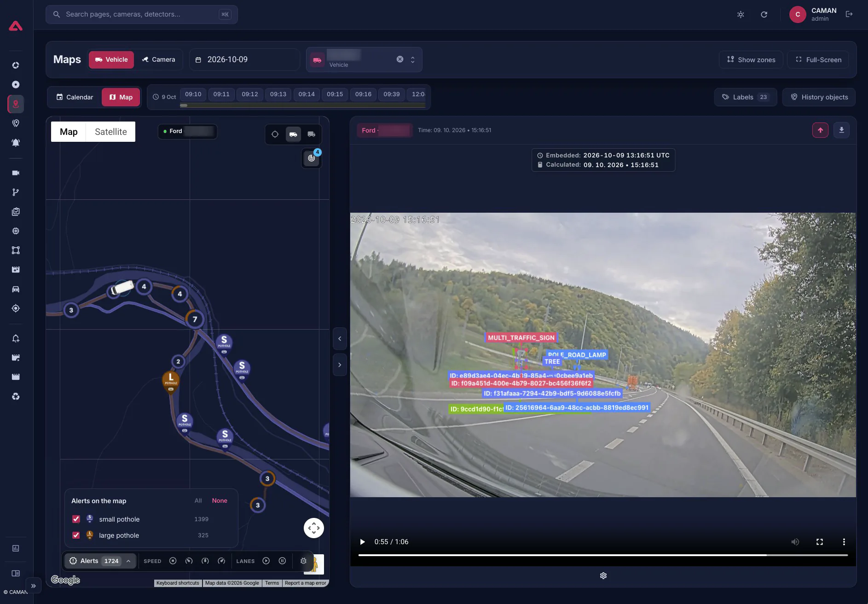The height and width of the screenshot is (604, 868).
Task: Open the video more options menu
Action: (x=844, y=542)
